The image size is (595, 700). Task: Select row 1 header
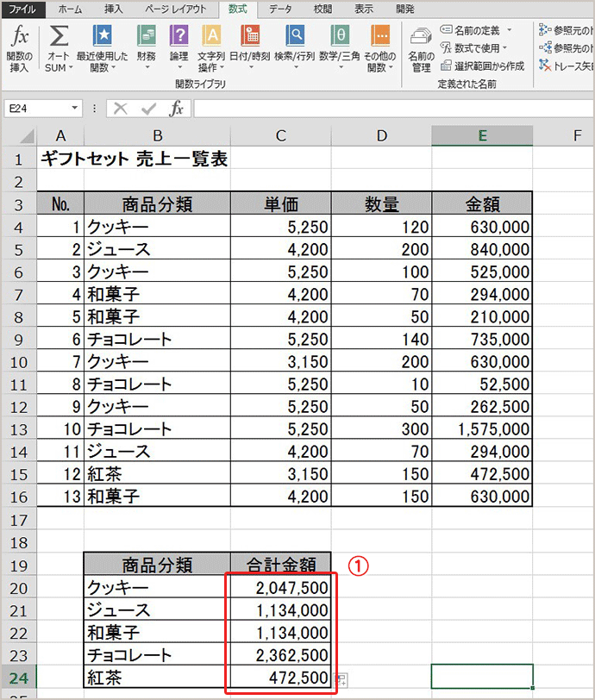tap(19, 159)
